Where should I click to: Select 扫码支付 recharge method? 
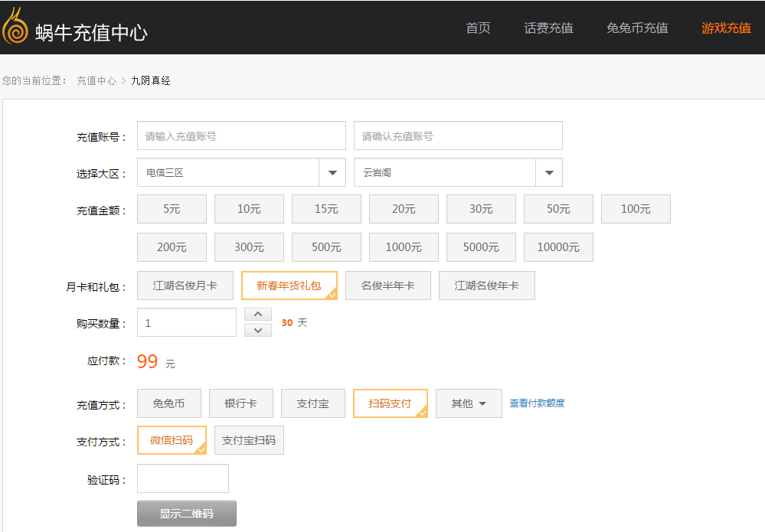tap(390, 403)
